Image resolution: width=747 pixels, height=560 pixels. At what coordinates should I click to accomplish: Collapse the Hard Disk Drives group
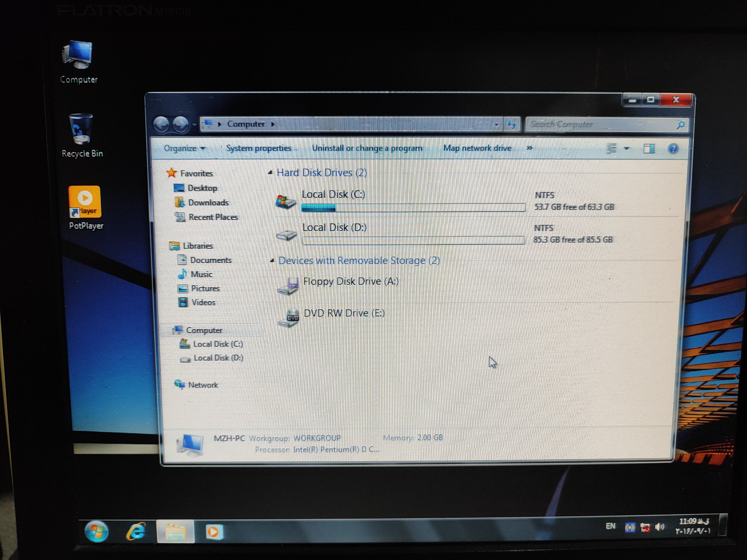[x=270, y=173]
